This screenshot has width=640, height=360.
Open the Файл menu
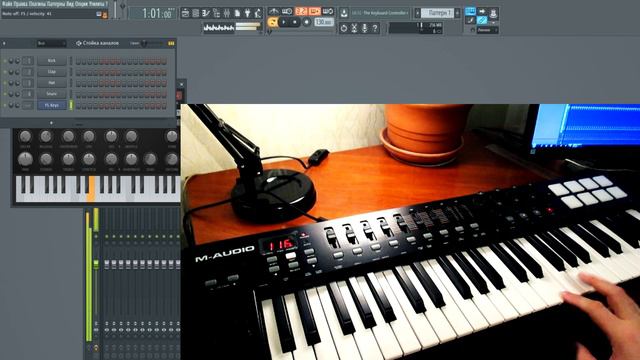point(7,4)
